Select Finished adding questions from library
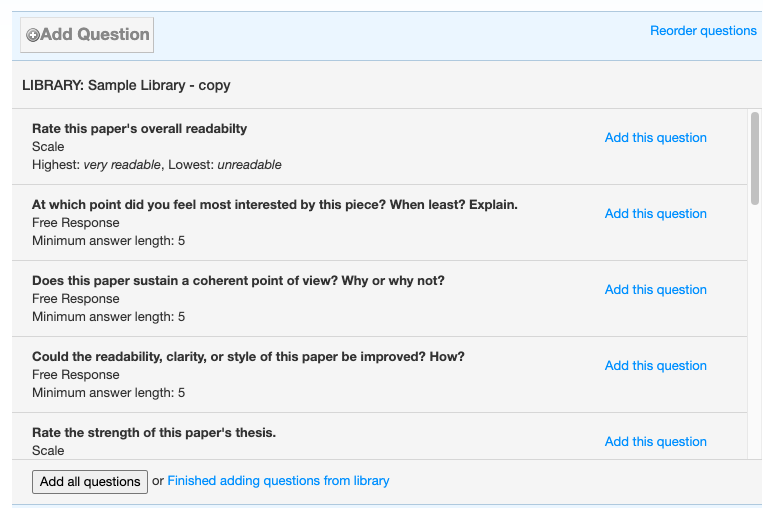Viewport: 763px width, 508px height. point(278,481)
